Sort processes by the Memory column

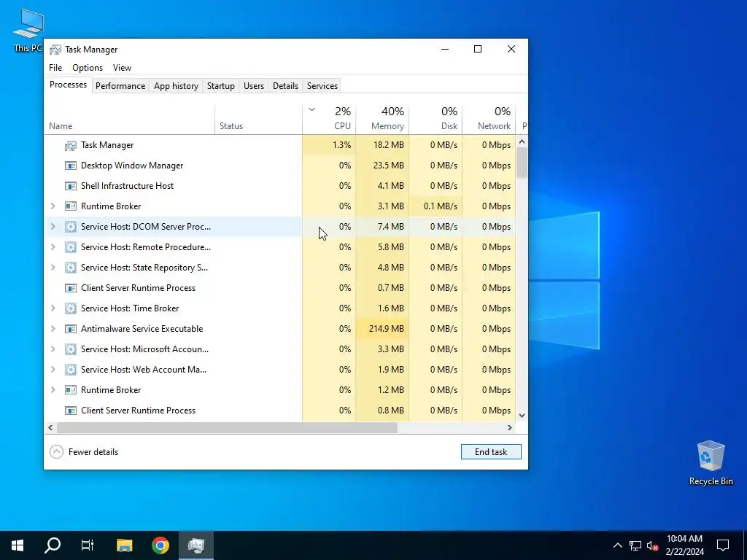pyautogui.click(x=382, y=119)
